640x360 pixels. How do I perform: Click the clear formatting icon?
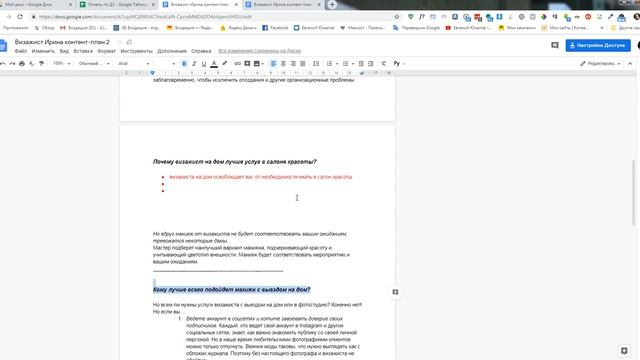(384, 64)
